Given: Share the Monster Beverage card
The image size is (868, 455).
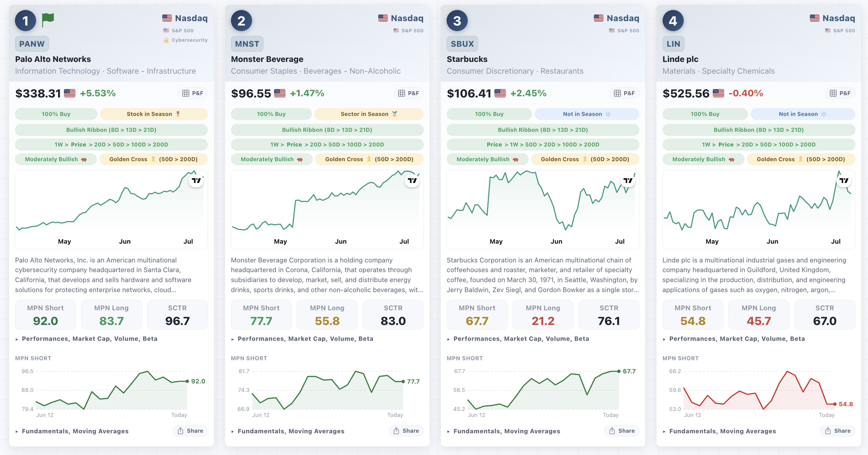Looking at the screenshot, I should click(406, 431).
